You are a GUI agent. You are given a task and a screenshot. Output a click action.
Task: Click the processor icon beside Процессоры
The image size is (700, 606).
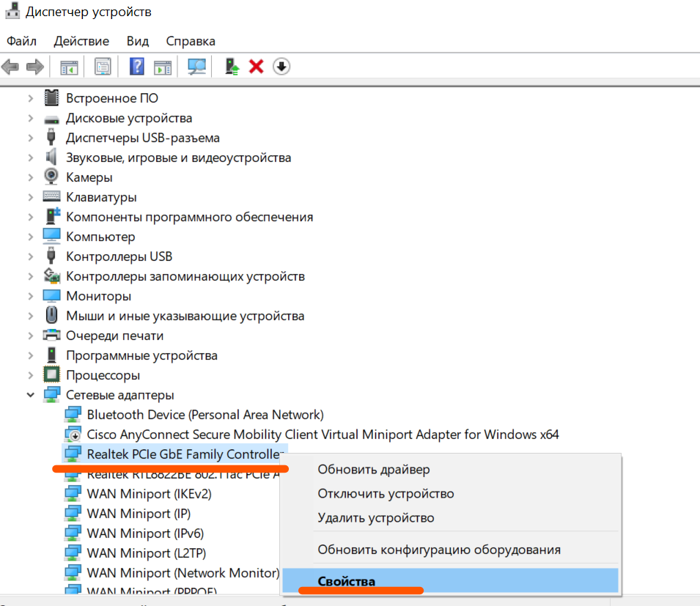tap(51, 374)
